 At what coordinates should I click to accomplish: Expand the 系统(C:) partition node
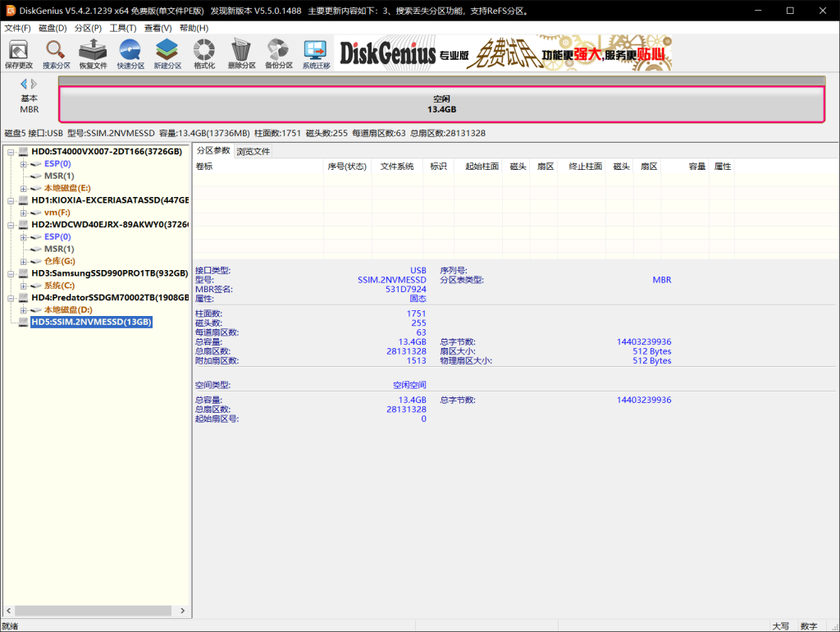[23, 286]
